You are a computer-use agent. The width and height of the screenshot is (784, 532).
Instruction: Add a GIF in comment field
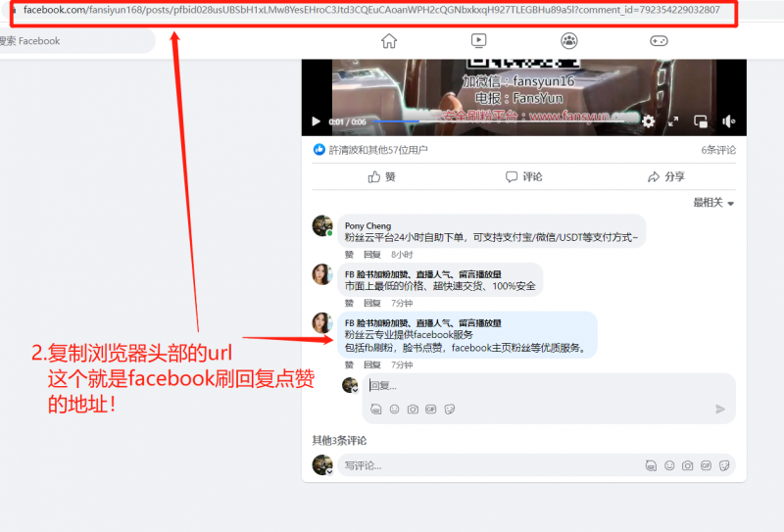point(706,465)
